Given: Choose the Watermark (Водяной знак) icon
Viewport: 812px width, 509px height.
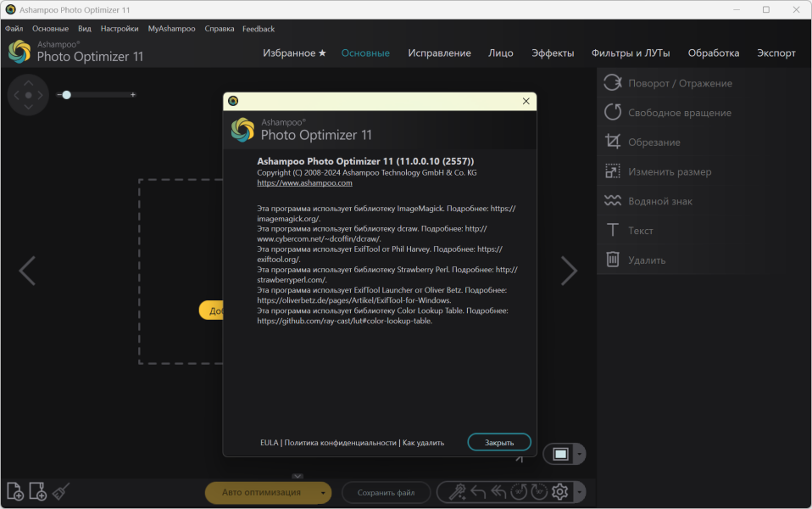Looking at the screenshot, I should [x=612, y=201].
